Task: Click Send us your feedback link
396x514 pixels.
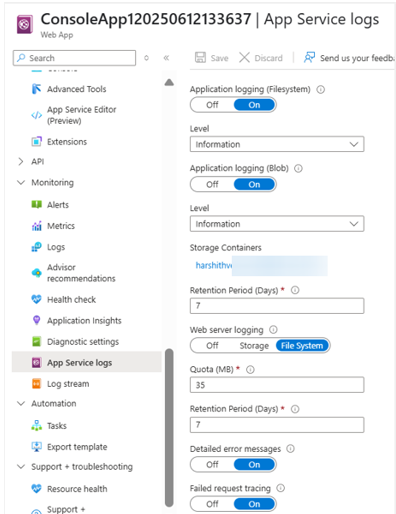Action: 357,58
